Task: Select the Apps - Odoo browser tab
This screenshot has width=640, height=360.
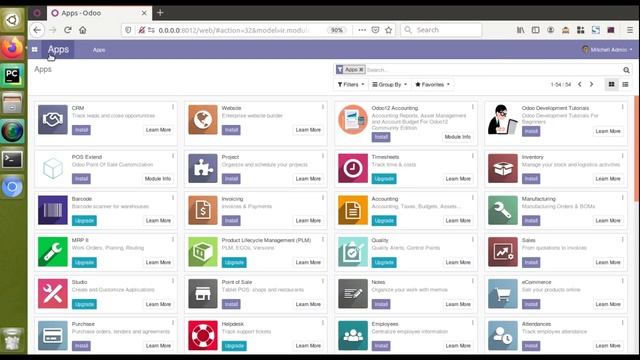Action: pyautogui.click(x=99, y=13)
